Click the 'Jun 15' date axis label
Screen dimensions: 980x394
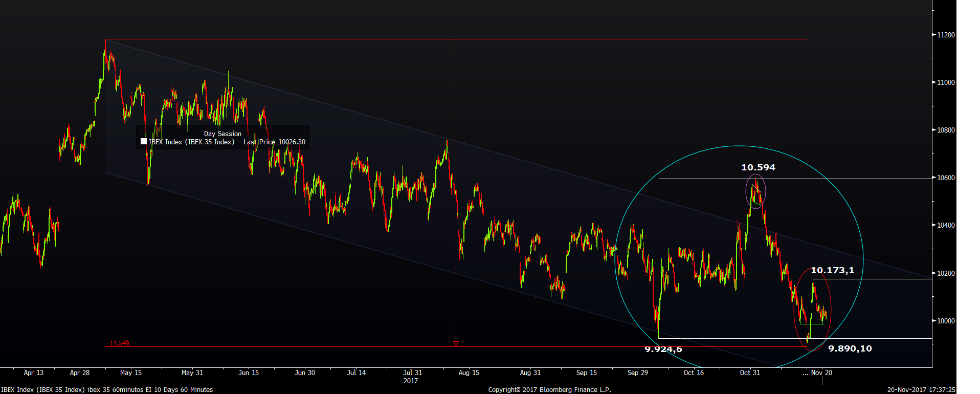click(x=249, y=373)
